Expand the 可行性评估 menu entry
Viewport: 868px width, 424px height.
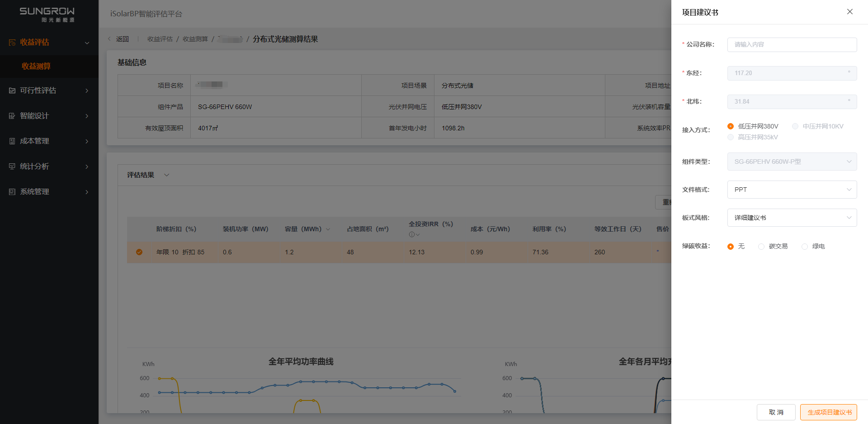click(49, 91)
